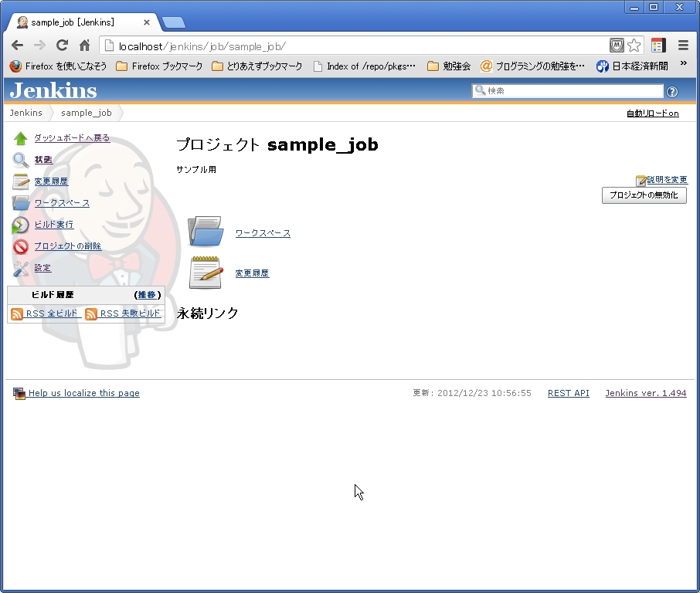This screenshot has width=700, height=593.
Task: Click the (推移) trend link
Action: [148, 295]
